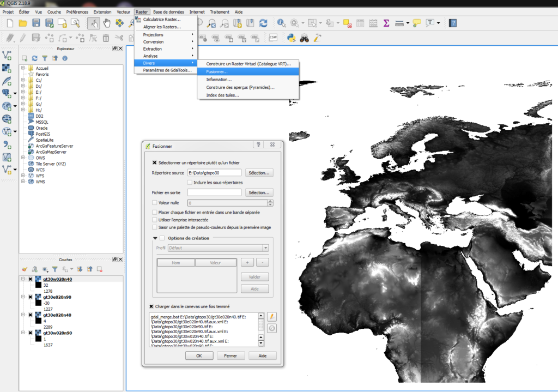
Task: Click the Save project icon
Action: [x=36, y=23]
